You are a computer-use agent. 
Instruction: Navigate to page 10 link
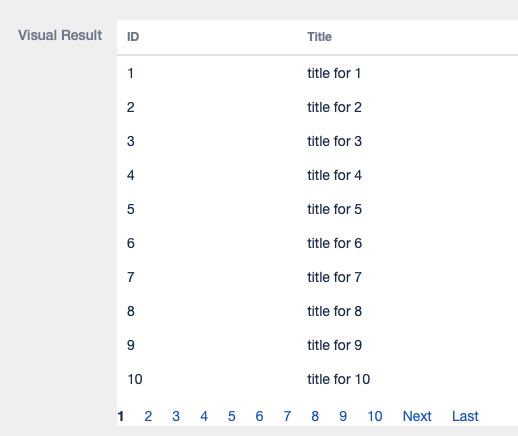[x=375, y=416]
